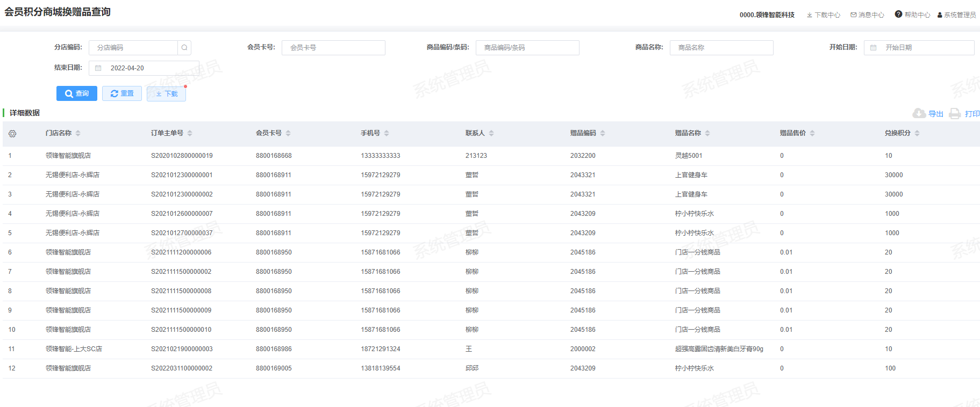
Task: Click the 系统管理员 user account
Action: coord(956,15)
